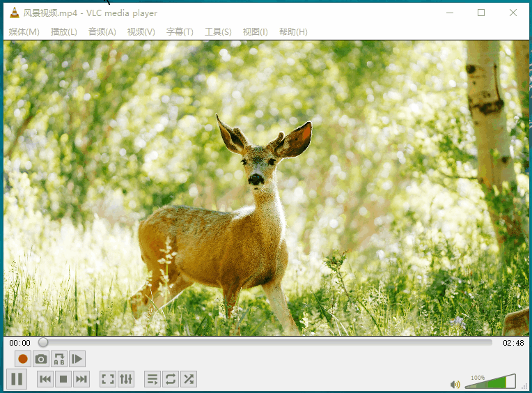The image size is (532, 393).
Task: Skip to next media track
Action: coord(81,379)
